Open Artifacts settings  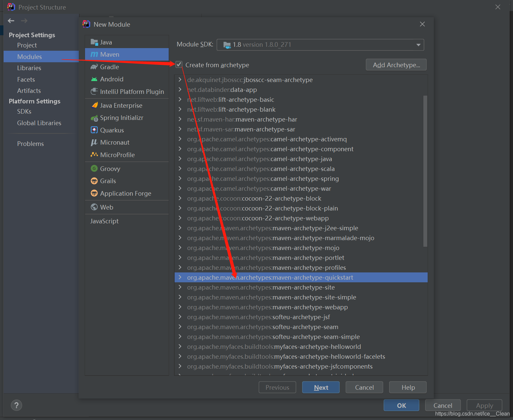[29, 91]
